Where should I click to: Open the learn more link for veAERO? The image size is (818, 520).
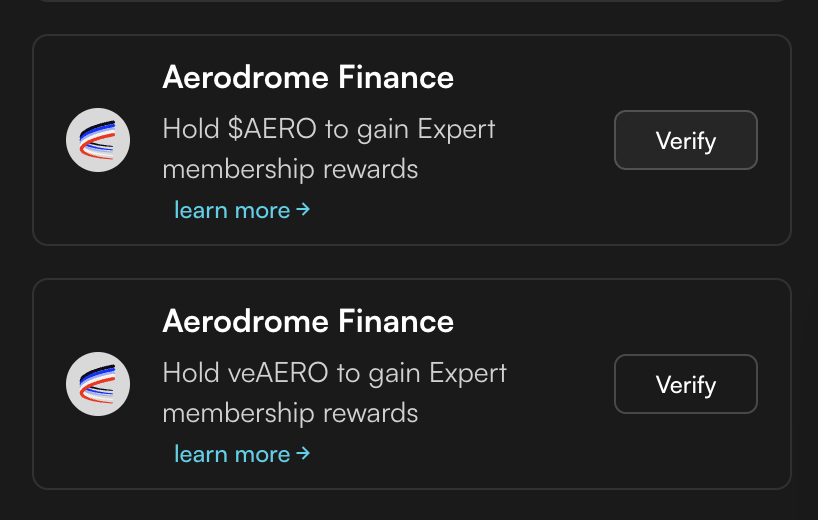(232, 454)
